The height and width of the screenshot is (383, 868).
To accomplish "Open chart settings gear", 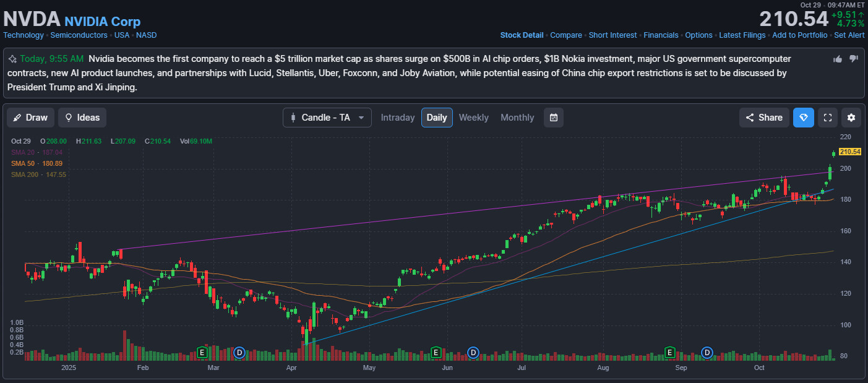I will click(x=851, y=118).
